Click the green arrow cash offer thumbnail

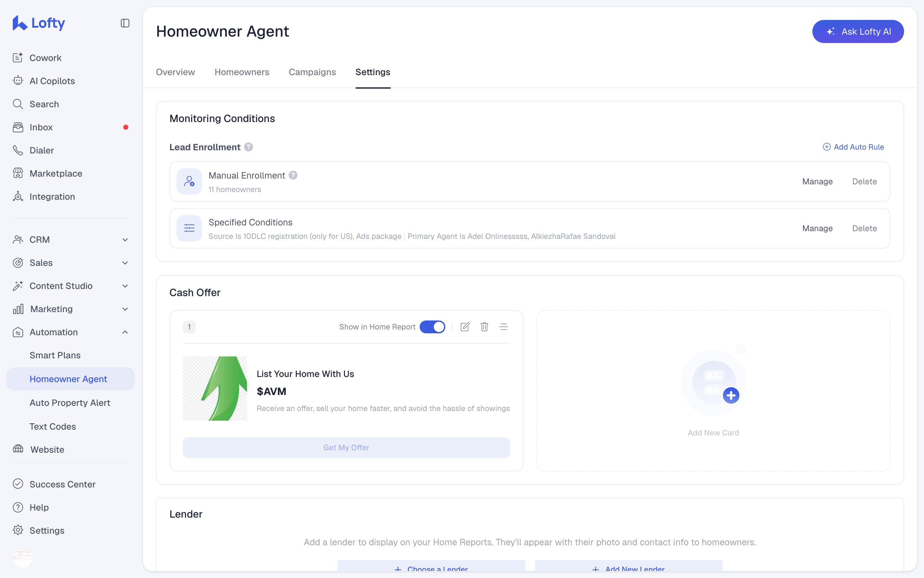point(215,389)
